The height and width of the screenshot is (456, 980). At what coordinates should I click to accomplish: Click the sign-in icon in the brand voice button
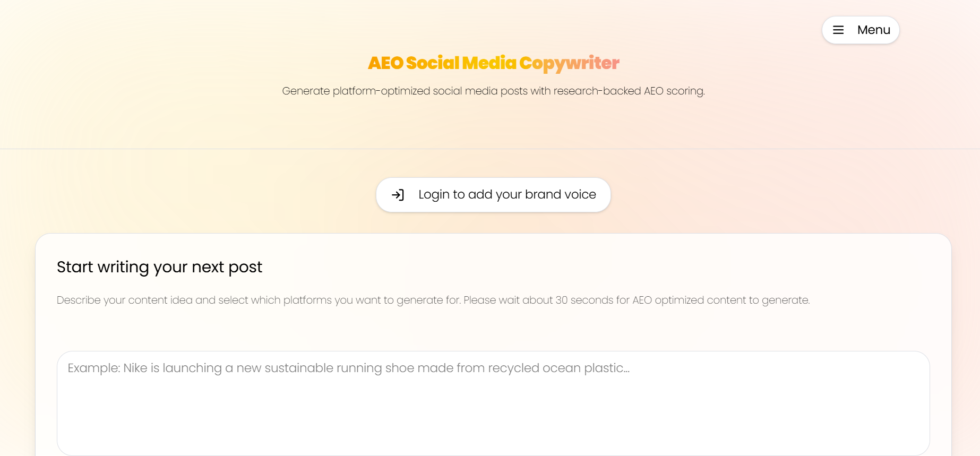click(x=399, y=194)
